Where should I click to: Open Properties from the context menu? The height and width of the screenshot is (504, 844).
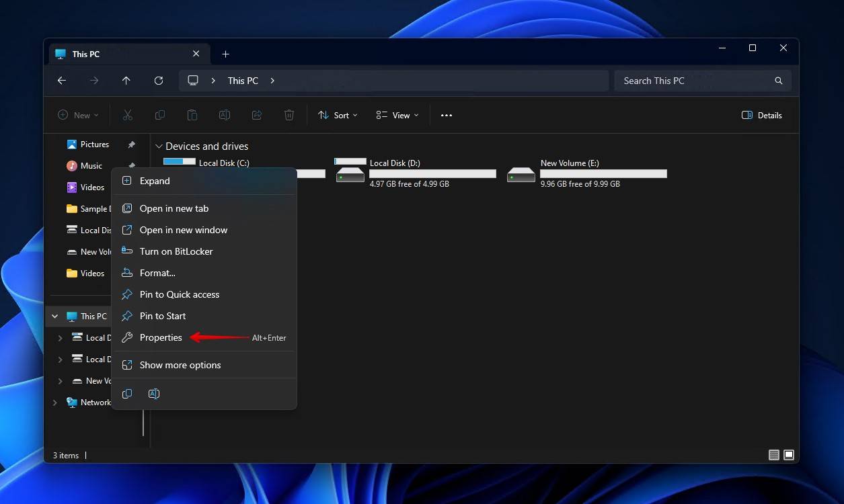coord(204,337)
